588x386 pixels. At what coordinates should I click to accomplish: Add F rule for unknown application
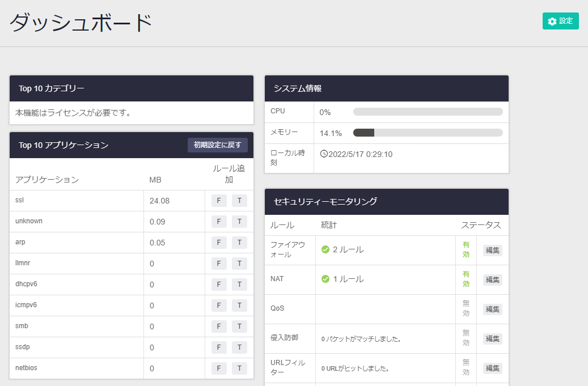tap(219, 222)
